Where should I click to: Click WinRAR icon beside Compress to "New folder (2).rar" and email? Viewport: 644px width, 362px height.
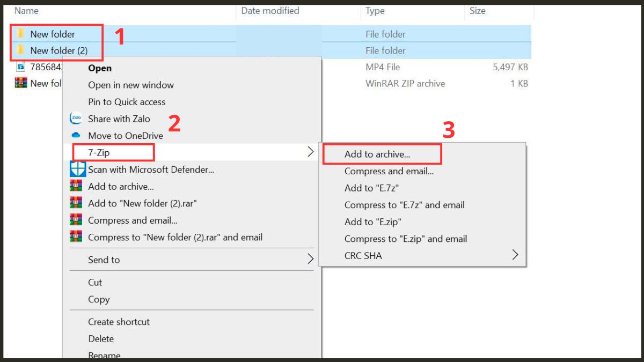pos(76,237)
